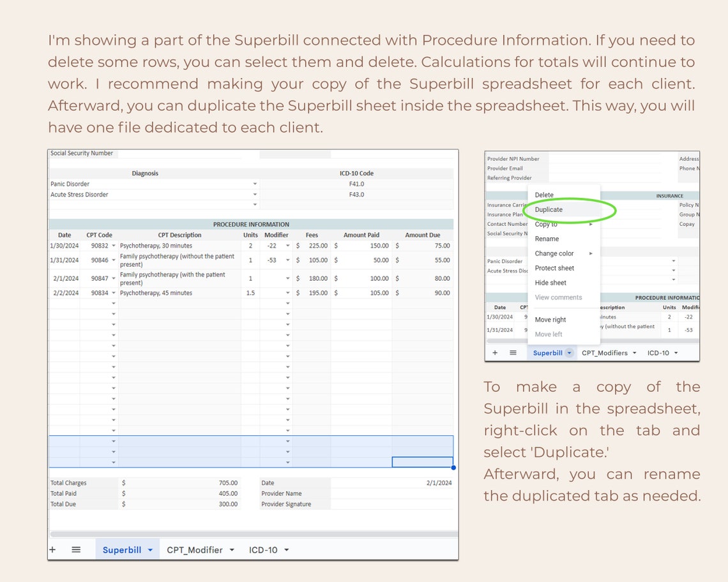Expand the Panic Disorder diagnosis dropdown
The width and height of the screenshot is (728, 582).
pyautogui.click(x=255, y=184)
